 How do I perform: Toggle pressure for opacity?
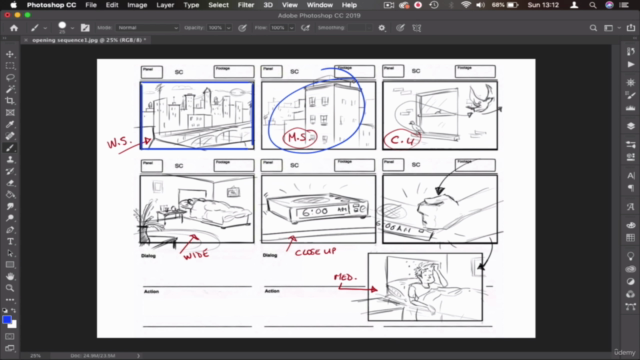[242, 28]
